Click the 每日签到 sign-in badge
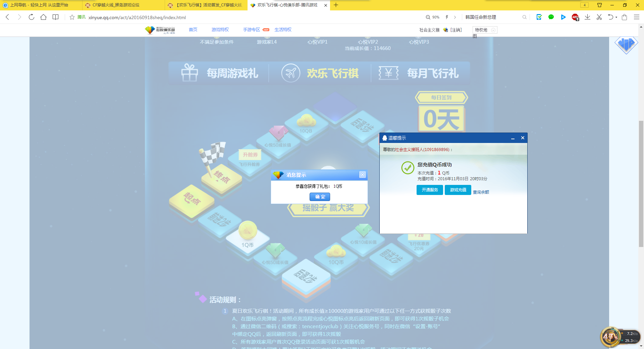Image resolution: width=644 pixels, height=349 pixels. 441,97
